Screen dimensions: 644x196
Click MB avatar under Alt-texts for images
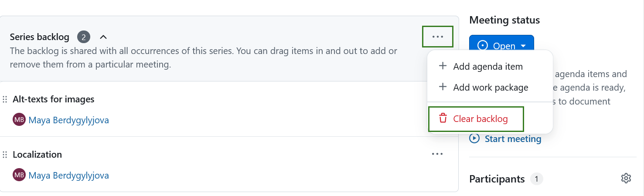(x=19, y=120)
